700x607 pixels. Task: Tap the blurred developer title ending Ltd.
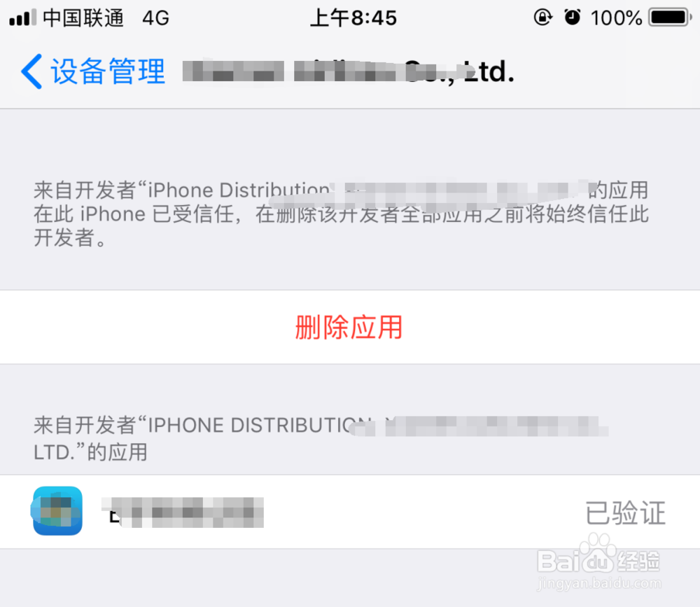[x=349, y=71]
